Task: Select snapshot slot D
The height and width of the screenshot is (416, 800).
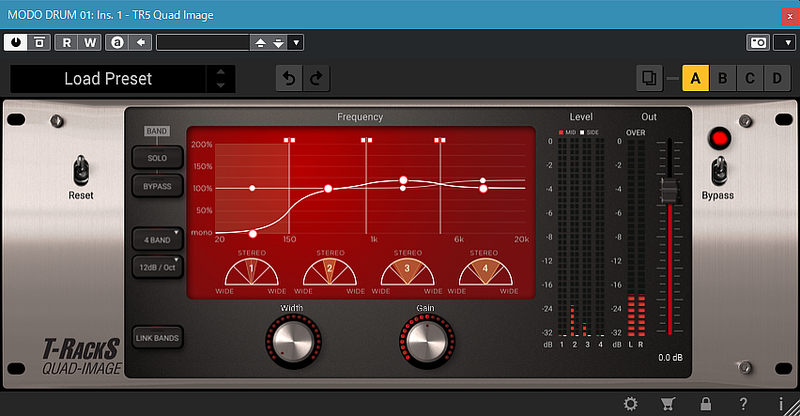Action: (x=777, y=79)
